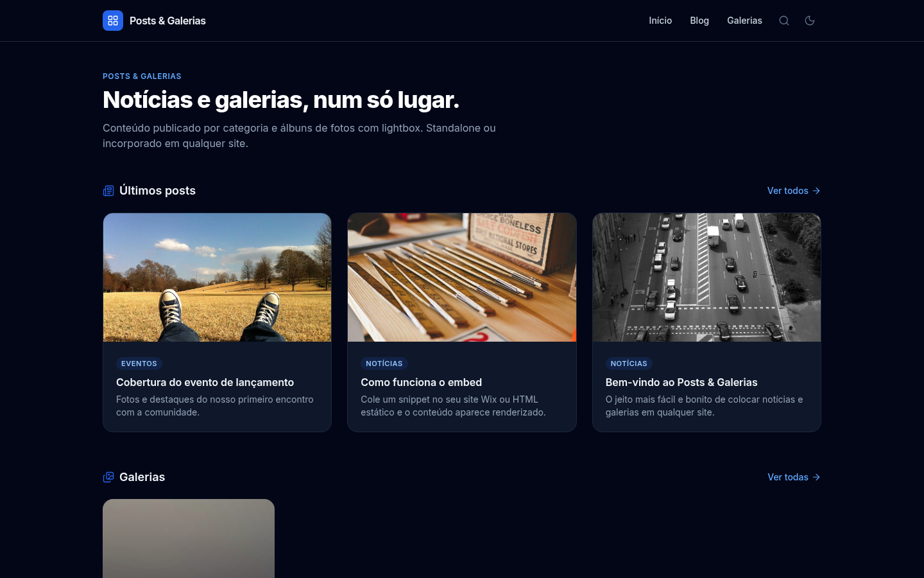
Task: Open Cobertura do evento de lançamento post
Action: pyautogui.click(x=205, y=382)
